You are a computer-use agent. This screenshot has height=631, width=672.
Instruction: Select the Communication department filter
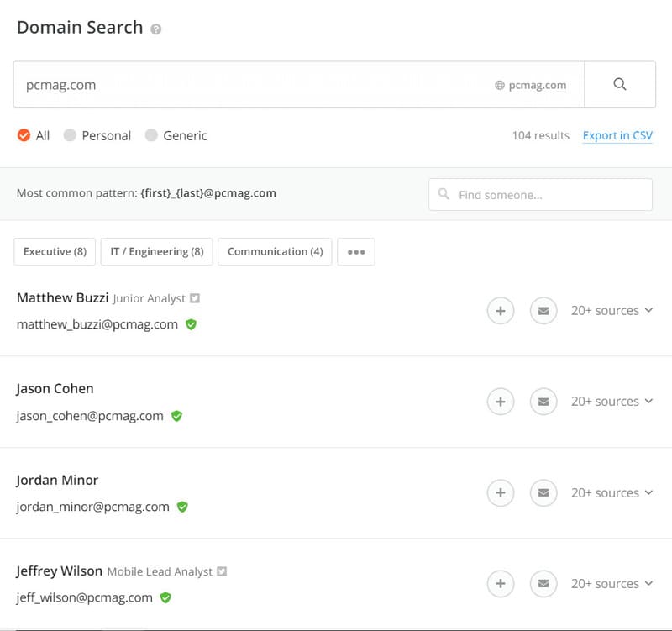(x=274, y=250)
